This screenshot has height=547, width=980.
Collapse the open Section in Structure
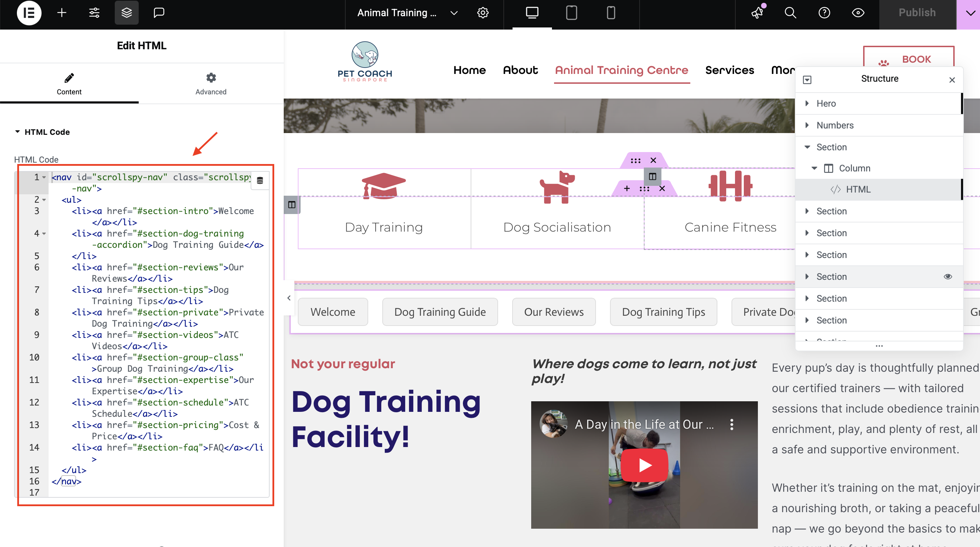[x=807, y=147]
